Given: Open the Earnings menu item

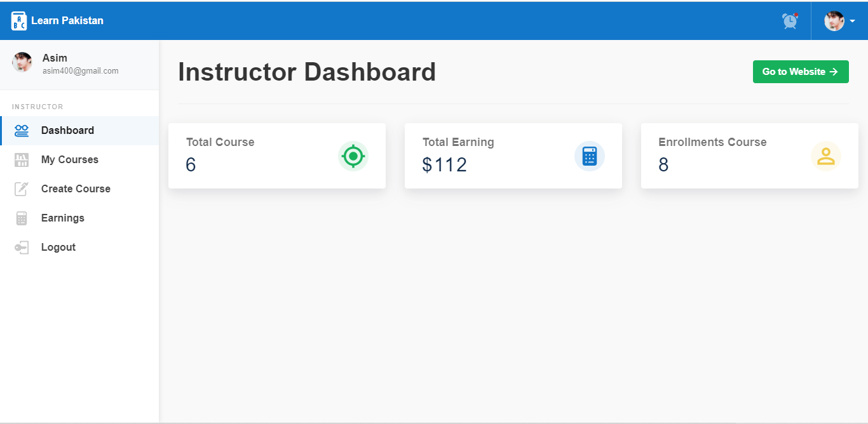Looking at the screenshot, I should tap(79, 218).
